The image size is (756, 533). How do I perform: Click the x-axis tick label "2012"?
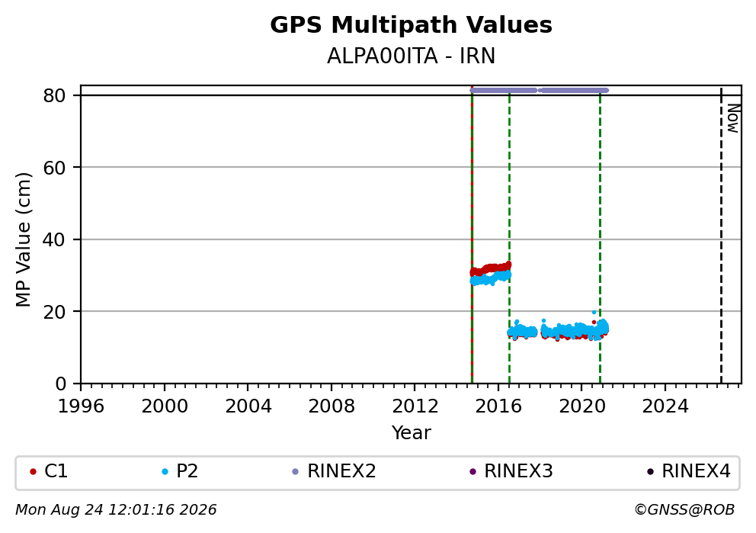tap(415, 406)
